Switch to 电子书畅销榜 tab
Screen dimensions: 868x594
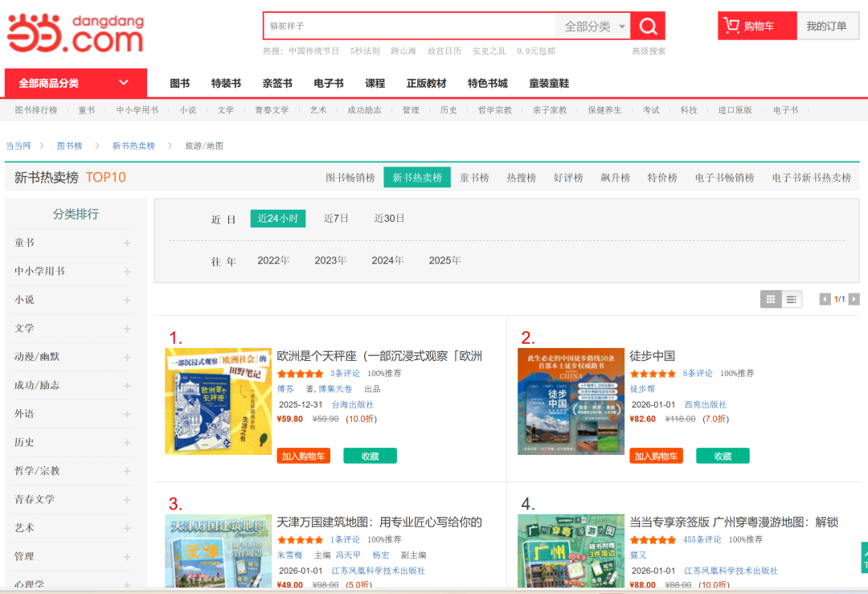pos(724,178)
